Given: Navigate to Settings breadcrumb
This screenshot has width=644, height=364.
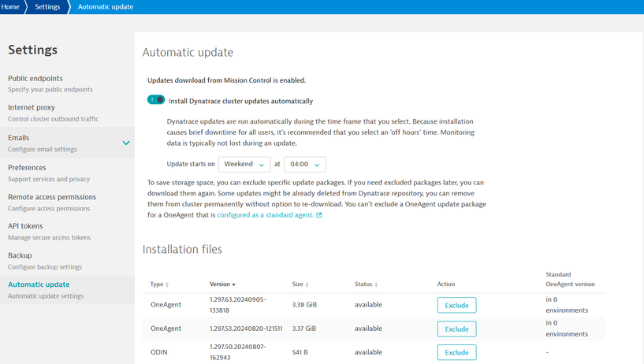Looking at the screenshot, I should [47, 7].
